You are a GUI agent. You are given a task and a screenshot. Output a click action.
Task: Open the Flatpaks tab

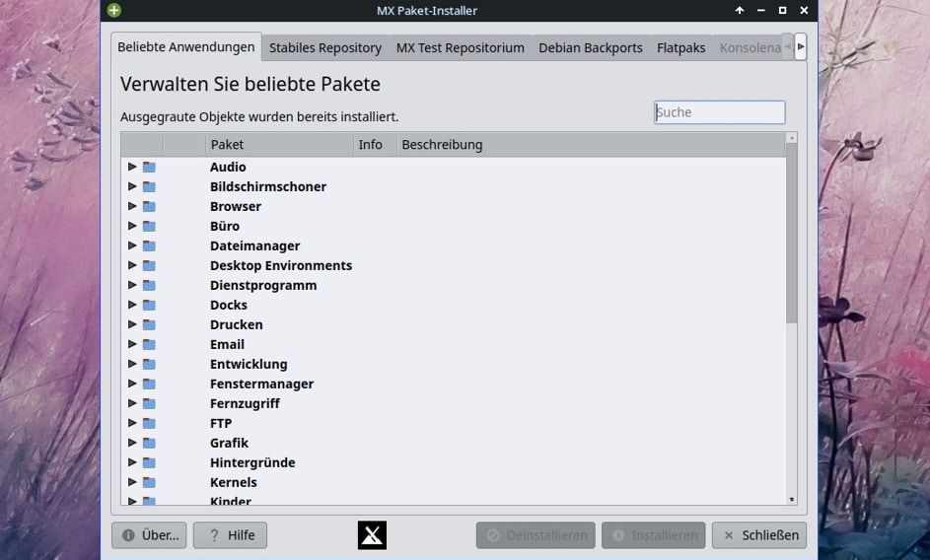click(680, 47)
